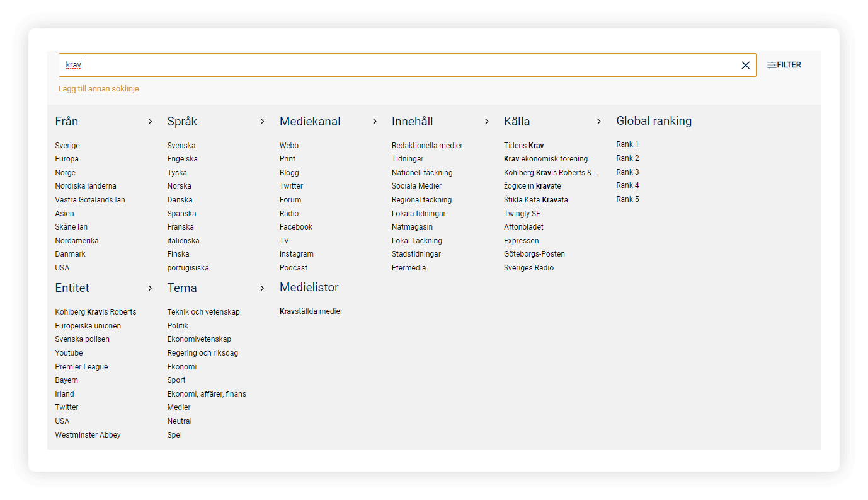This screenshot has width=868, height=500.
Task: Choose Skåne län region
Action: 71,227
